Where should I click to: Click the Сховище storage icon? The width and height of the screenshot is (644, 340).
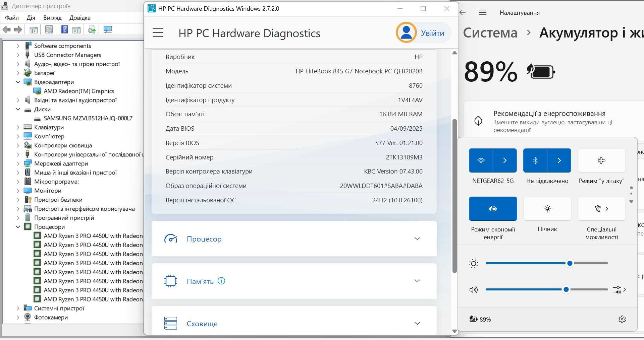[x=171, y=323]
